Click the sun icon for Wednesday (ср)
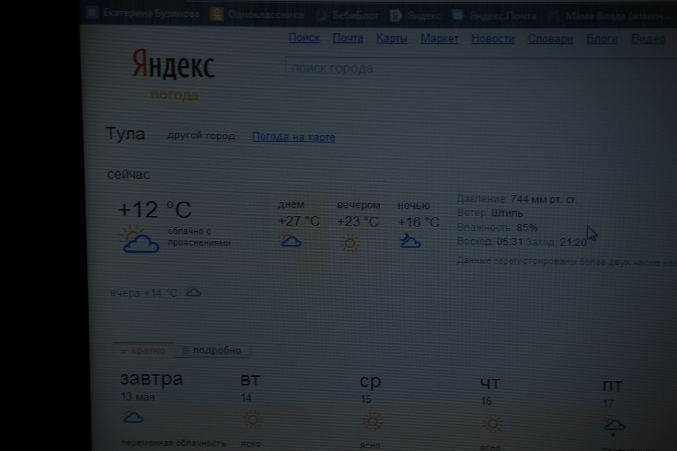The height and width of the screenshot is (451, 677). pos(372,422)
